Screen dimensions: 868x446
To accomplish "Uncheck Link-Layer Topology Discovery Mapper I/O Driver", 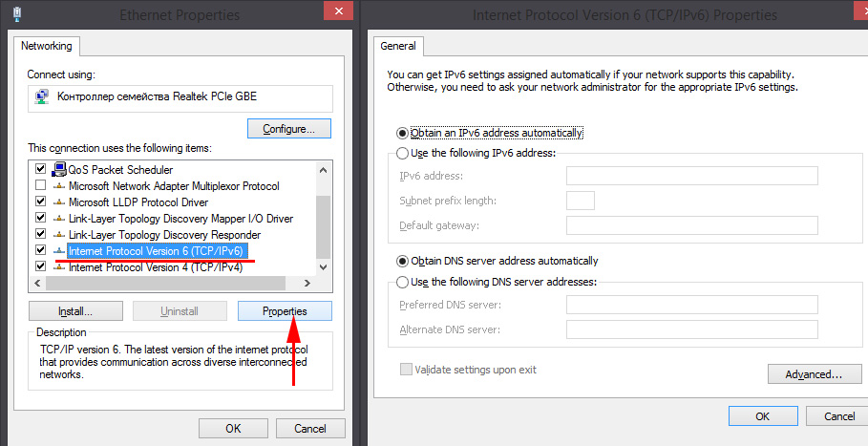I will pyautogui.click(x=40, y=218).
